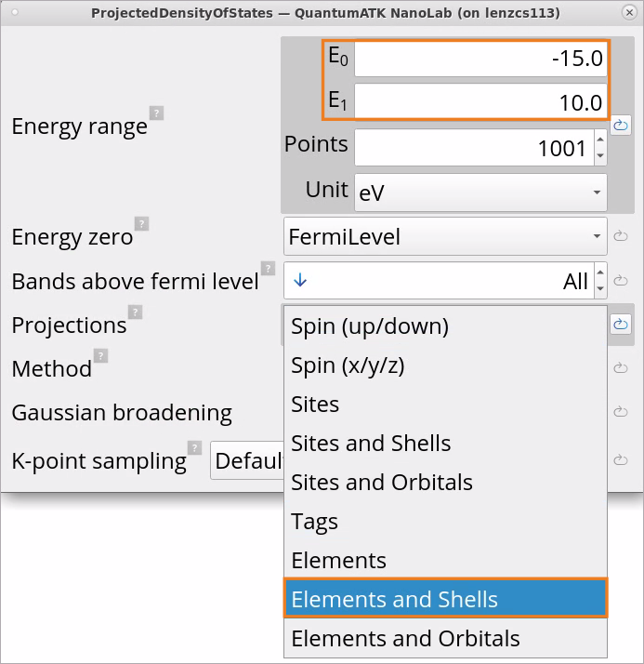Viewport: 644px width, 664px height.
Task: Select Elements and Shells from the list
Action: click(x=445, y=599)
